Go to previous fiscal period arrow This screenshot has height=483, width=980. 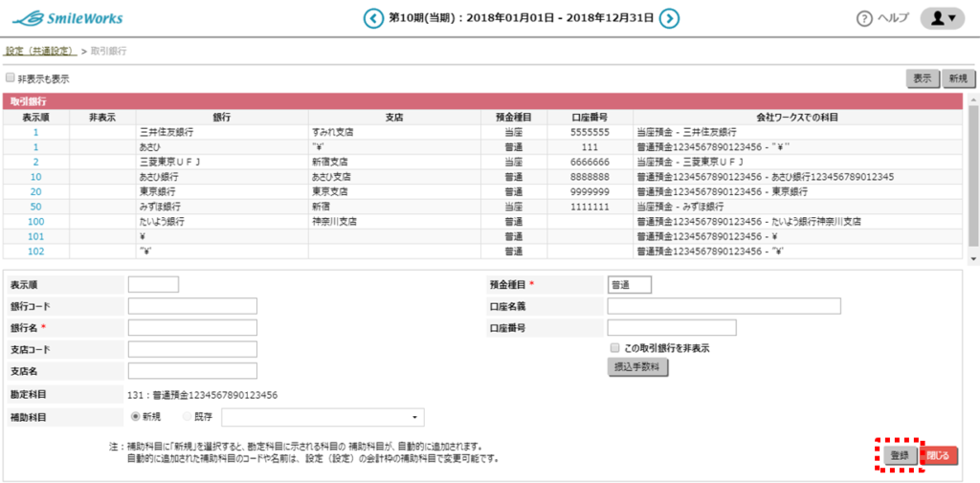click(x=373, y=18)
